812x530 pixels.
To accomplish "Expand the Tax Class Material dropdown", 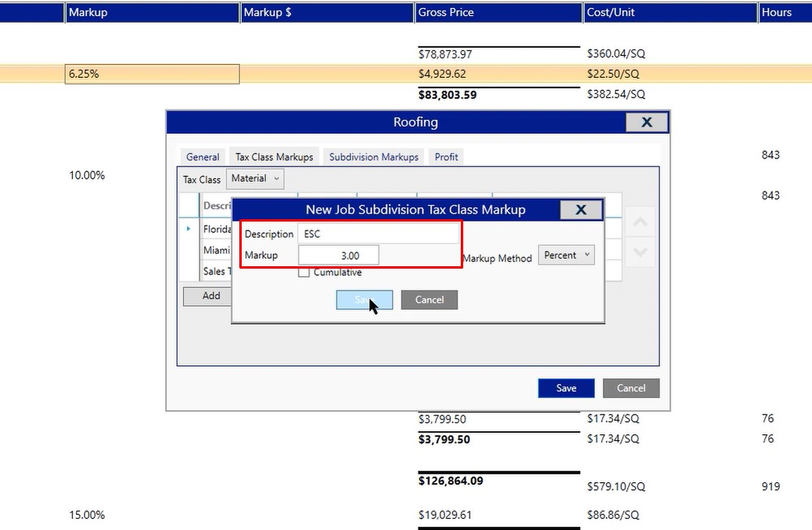I will click(x=255, y=179).
